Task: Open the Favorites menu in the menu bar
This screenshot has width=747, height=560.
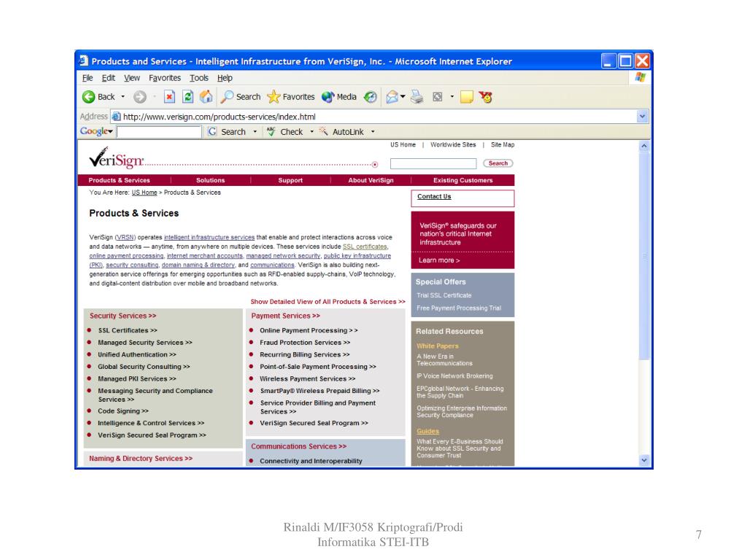Action: coord(165,78)
